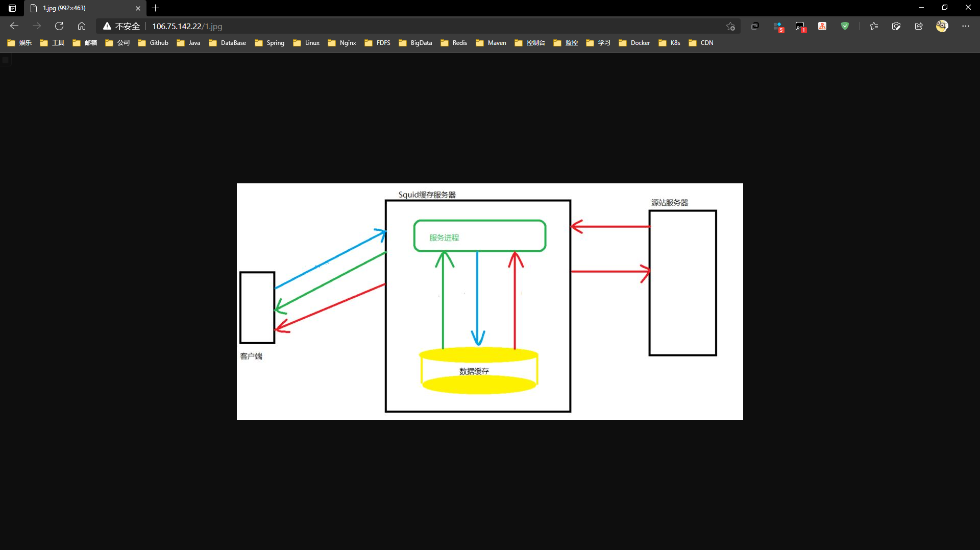The height and width of the screenshot is (550, 980).
Task: Minimize the browser window
Action: pos(921,8)
